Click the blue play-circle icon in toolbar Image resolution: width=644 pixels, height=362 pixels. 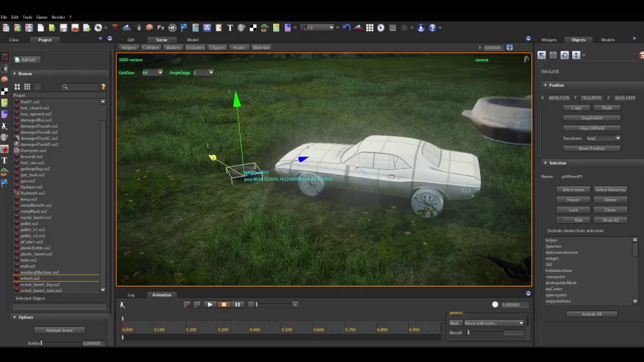(x=421, y=28)
